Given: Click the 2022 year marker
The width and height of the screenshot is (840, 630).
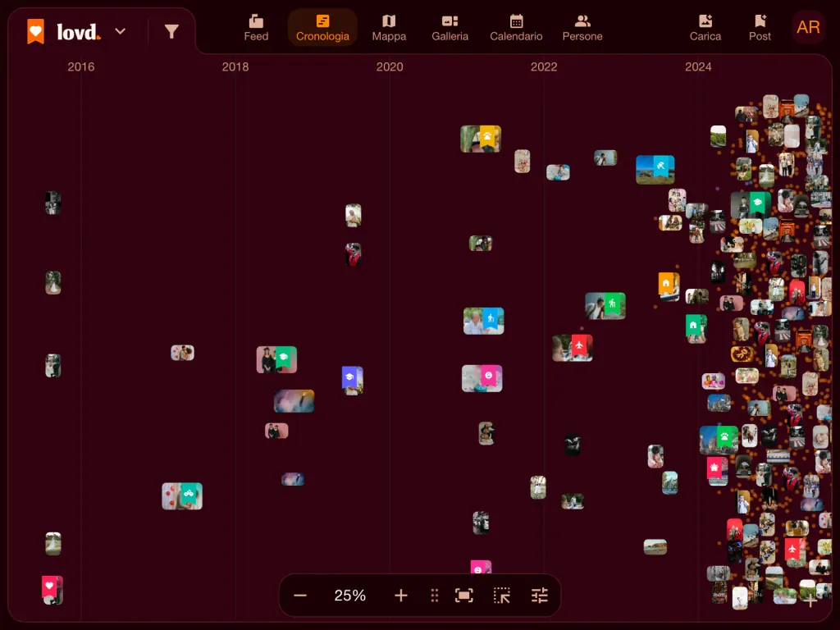Looking at the screenshot, I should tap(544, 67).
